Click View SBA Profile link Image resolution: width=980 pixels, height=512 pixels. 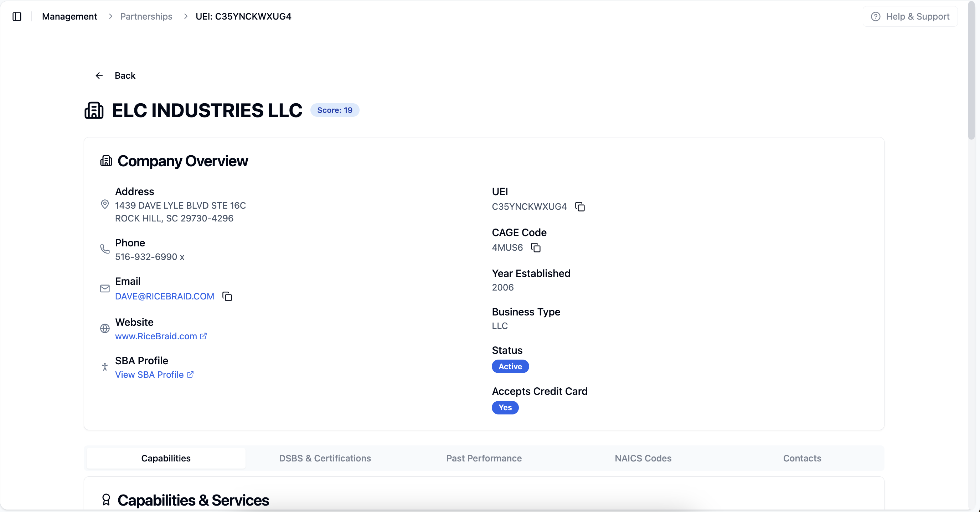click(150, 375)
